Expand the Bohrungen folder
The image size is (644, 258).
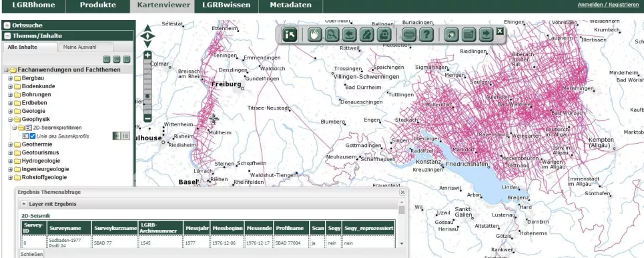(10, 95)
